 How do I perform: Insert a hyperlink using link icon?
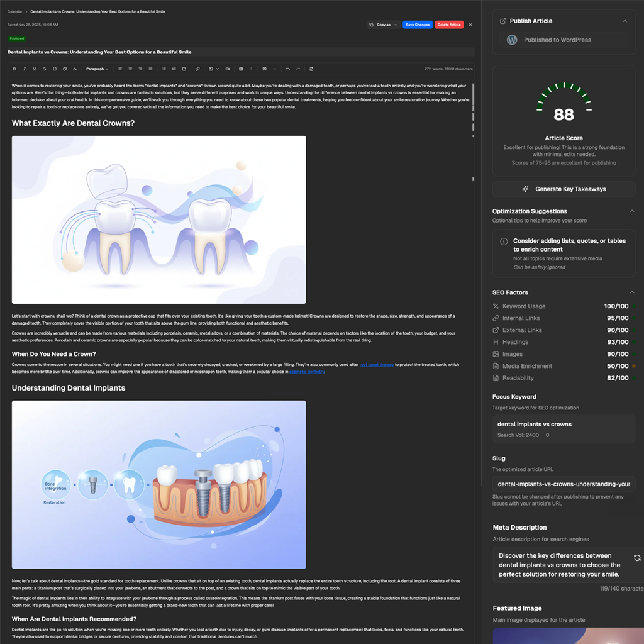tap(197, 69)
